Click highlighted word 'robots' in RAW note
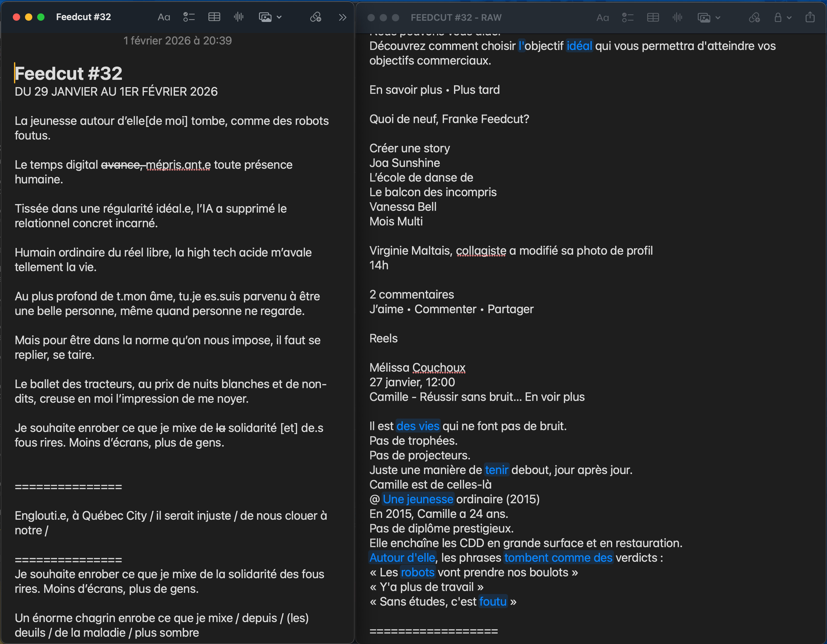The image size is (827, 644). (x=417, y=572)
